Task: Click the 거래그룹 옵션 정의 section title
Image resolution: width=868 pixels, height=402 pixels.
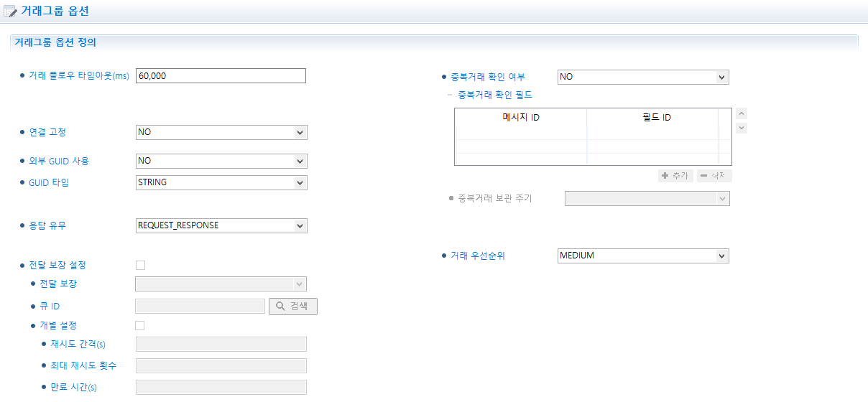Action: [55, 42]
